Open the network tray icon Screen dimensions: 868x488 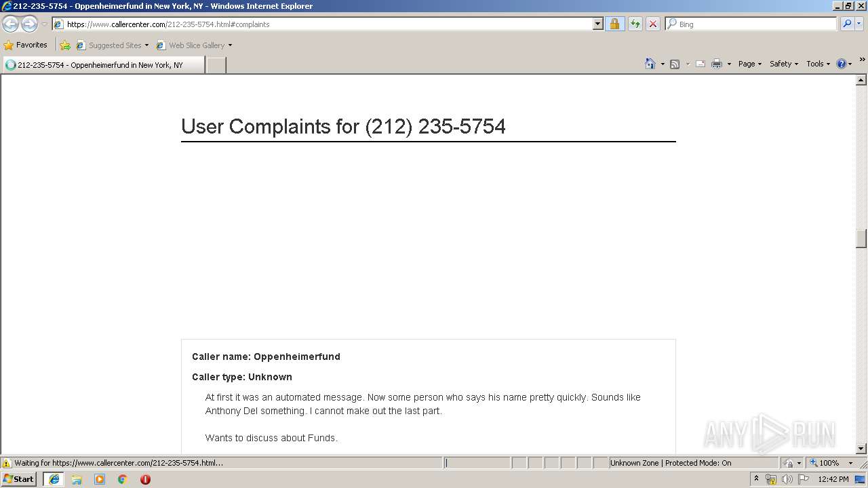pyautogui.click(x=771, y=479)
